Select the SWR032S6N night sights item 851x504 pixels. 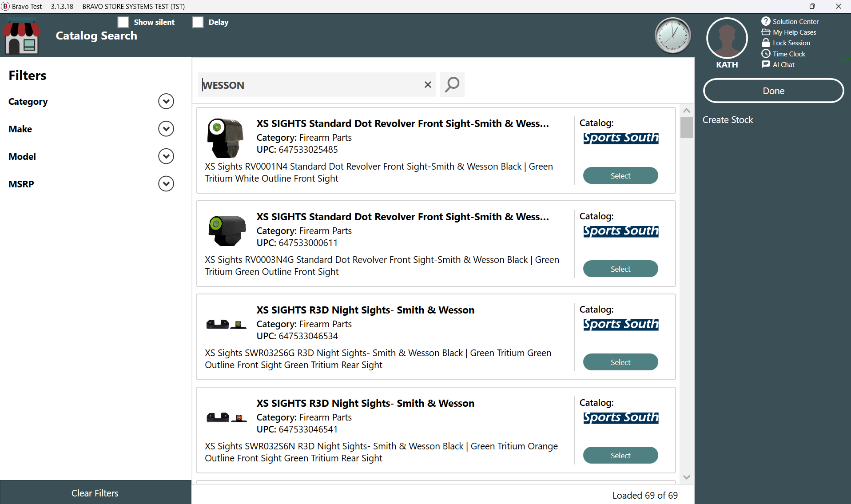620,455
